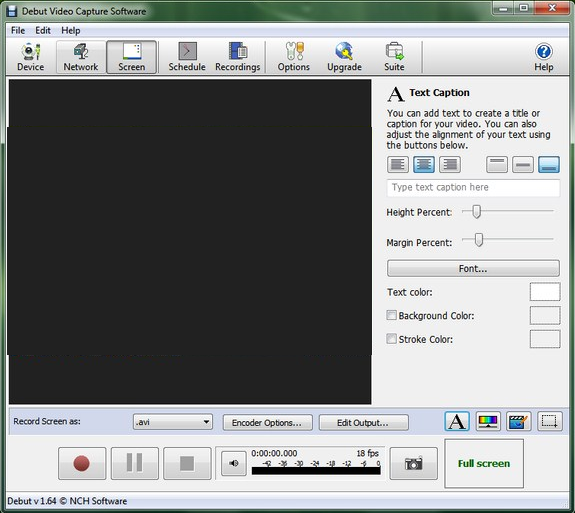Maximize the Debut window

[x=524, y=8]
